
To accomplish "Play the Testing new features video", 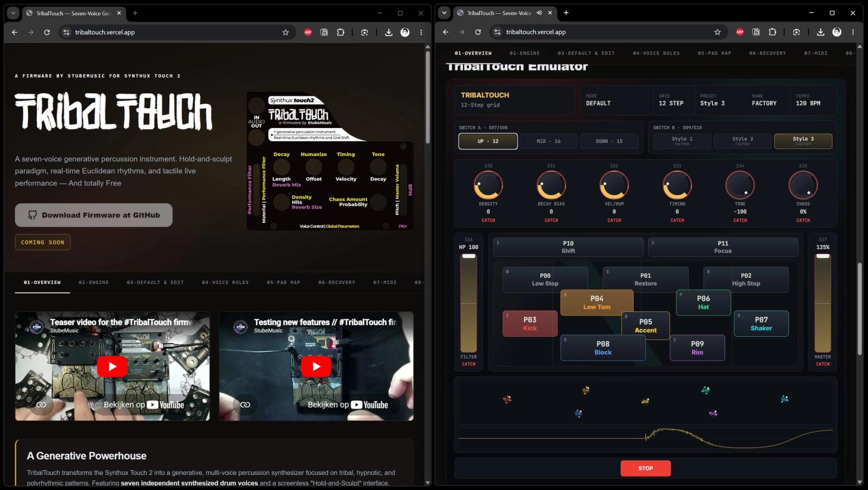I will (x=316, y=366).
